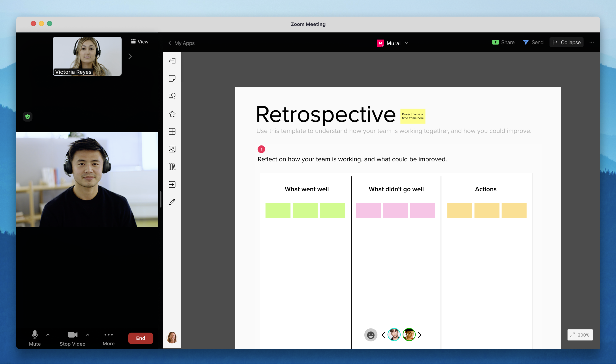Collapse the apps panel
The image size is (616, 364).
(x=566, y=42)
